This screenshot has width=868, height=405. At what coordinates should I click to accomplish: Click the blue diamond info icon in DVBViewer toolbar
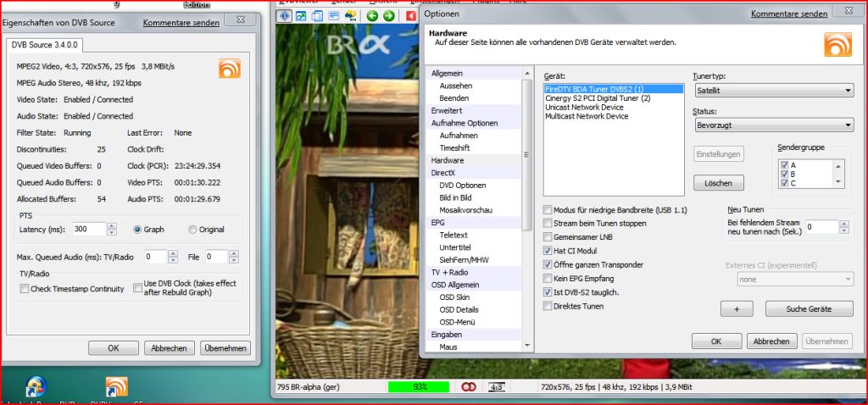click(x=285, y=15)
